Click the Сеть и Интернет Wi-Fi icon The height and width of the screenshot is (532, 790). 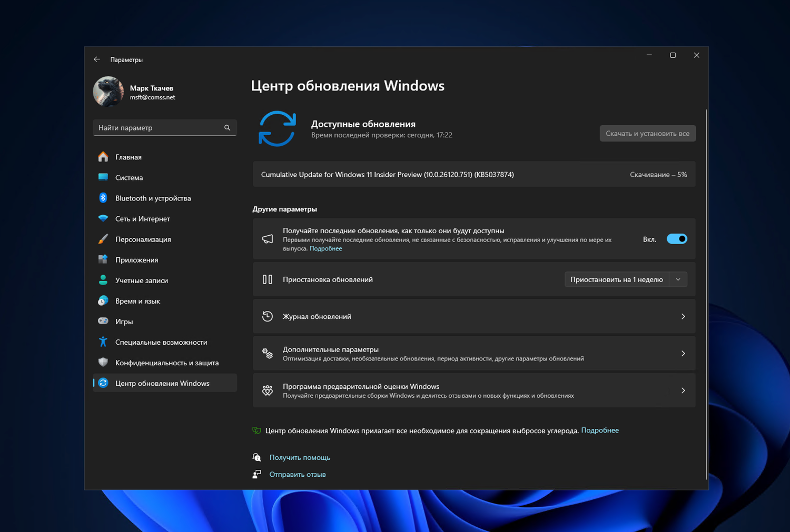pyautogui.click(x=103, y=218)
